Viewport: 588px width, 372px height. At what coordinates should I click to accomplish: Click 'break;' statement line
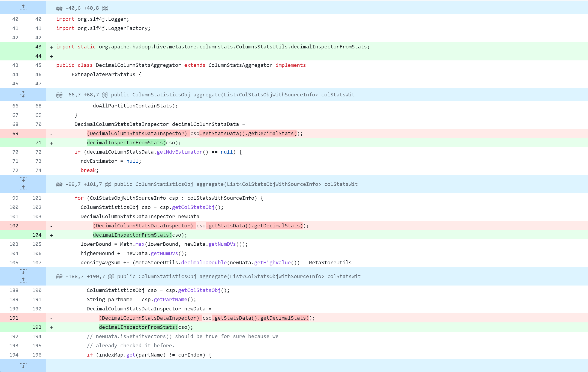point(90,170)
